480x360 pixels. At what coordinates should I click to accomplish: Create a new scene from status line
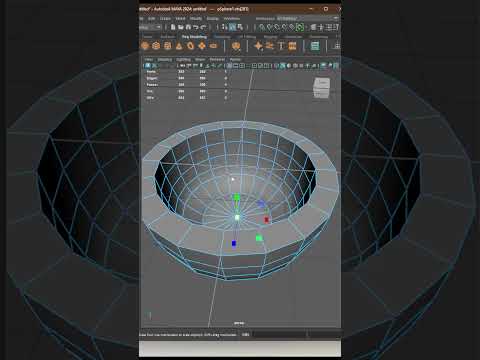(173, 27)
